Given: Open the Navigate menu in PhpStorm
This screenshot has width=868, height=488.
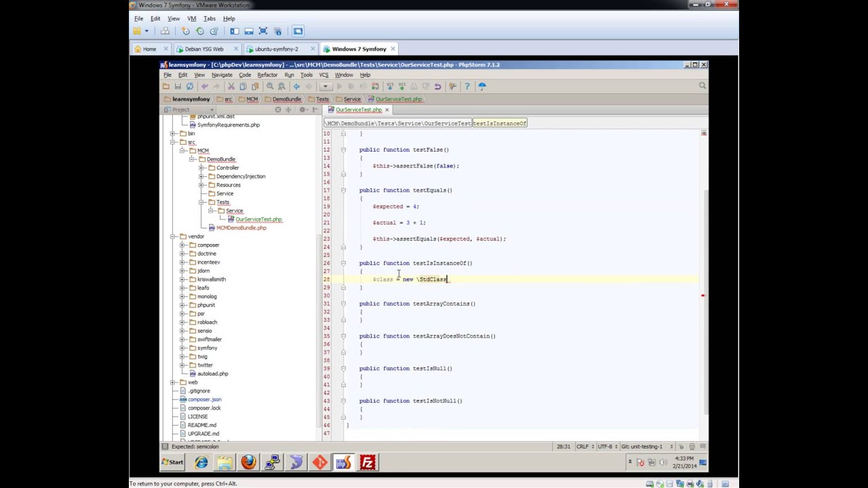Looking at the screenshot, I should click(x=222, y=75).
